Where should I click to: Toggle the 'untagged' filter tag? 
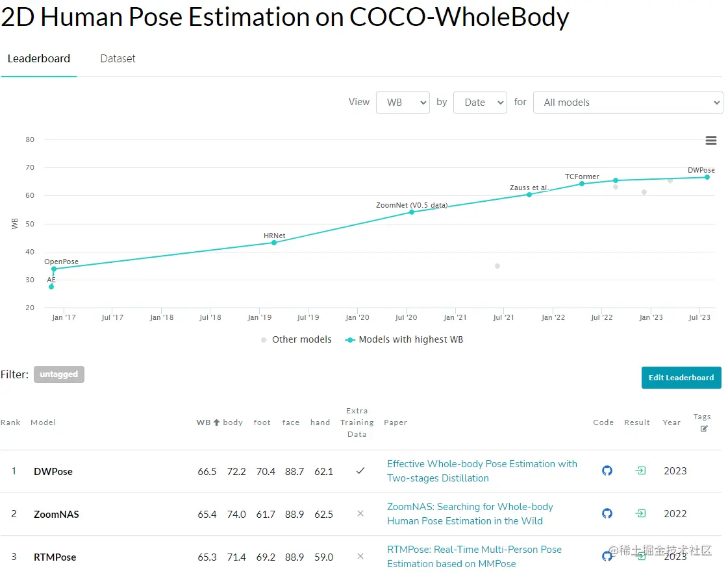pyautogui.click(x=59, y=374)
